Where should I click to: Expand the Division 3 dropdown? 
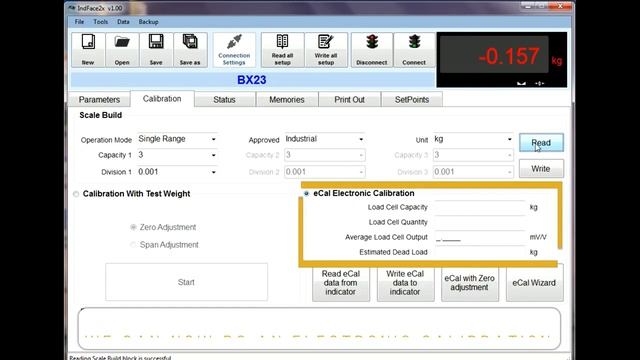(509, 172)
